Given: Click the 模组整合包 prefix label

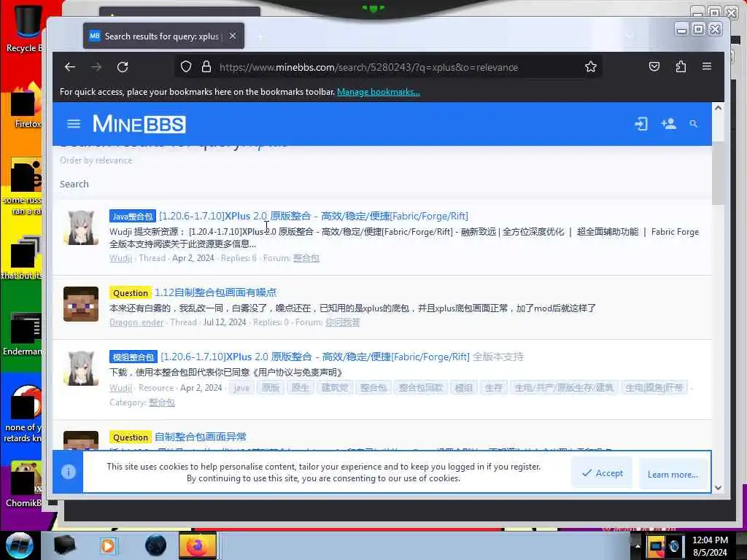Looking at the screenshot, I should pyautogui.click(x=133, y=357).
